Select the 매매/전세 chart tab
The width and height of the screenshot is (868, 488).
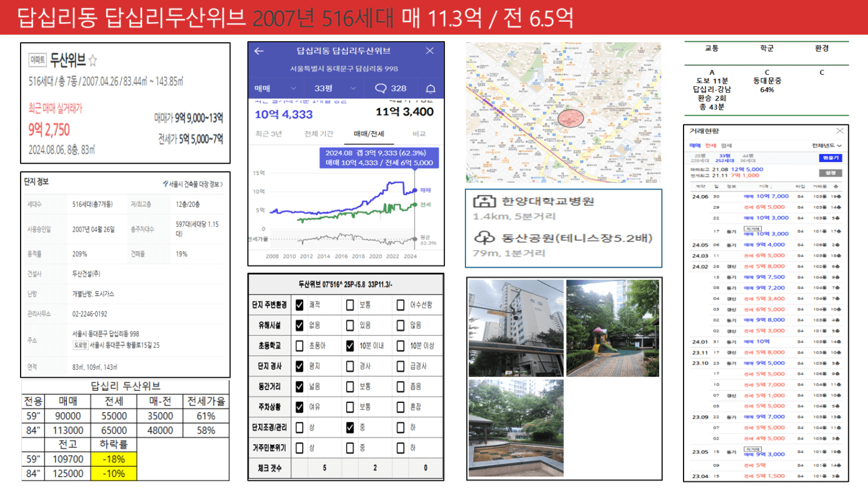pyautogui.click(x=369, y=134)
